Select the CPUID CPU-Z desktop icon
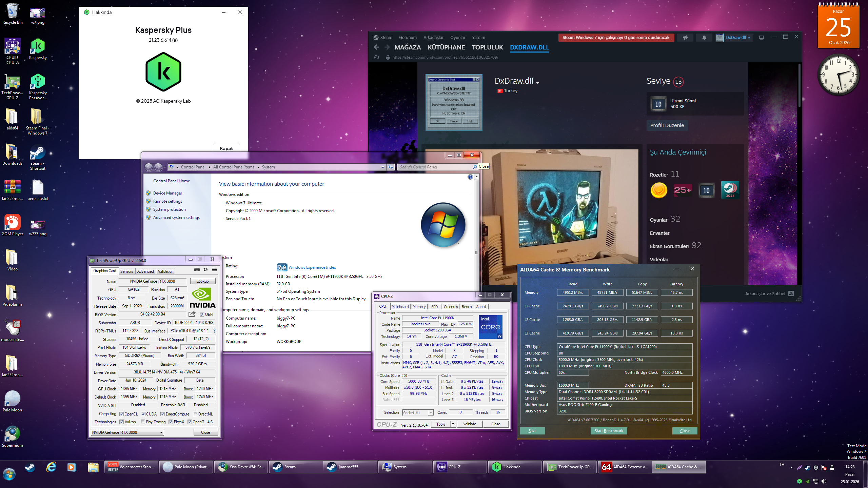 tap(13, 51)
